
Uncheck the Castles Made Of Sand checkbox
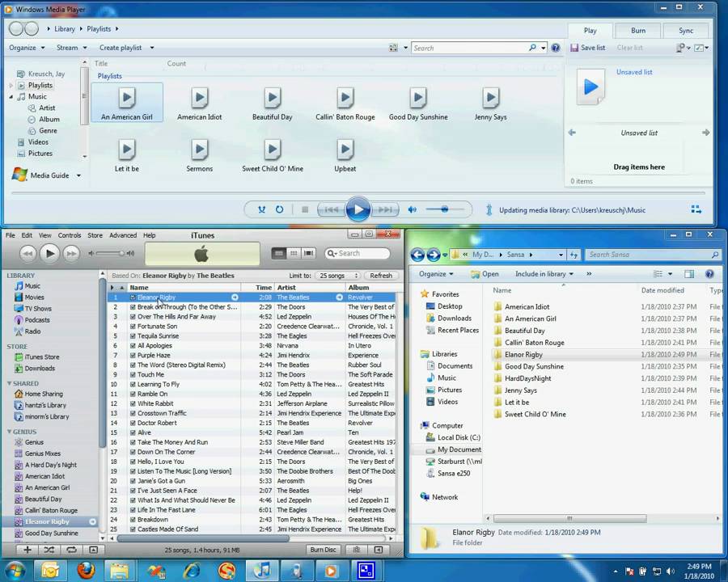(133, 529)
